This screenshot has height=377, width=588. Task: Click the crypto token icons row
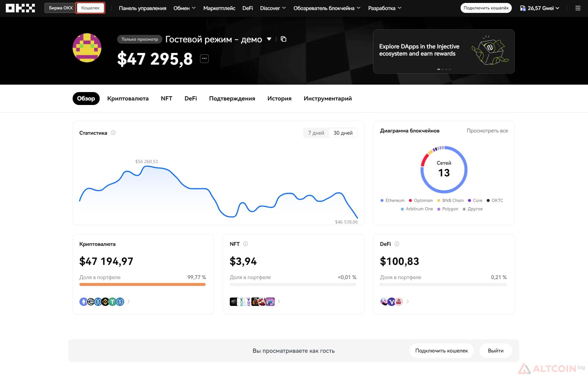[x=102, y=302]
